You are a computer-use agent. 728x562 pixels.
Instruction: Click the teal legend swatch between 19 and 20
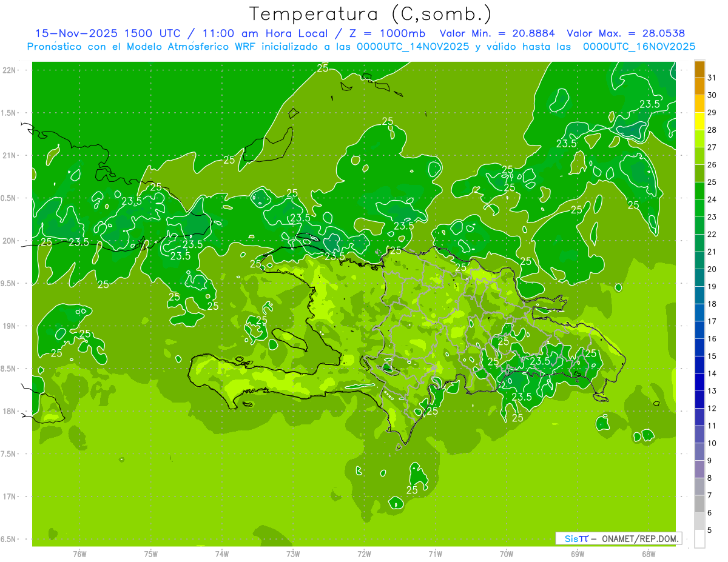(699, 278)
